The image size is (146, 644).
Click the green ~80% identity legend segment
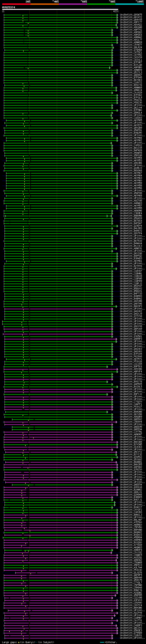101,4
